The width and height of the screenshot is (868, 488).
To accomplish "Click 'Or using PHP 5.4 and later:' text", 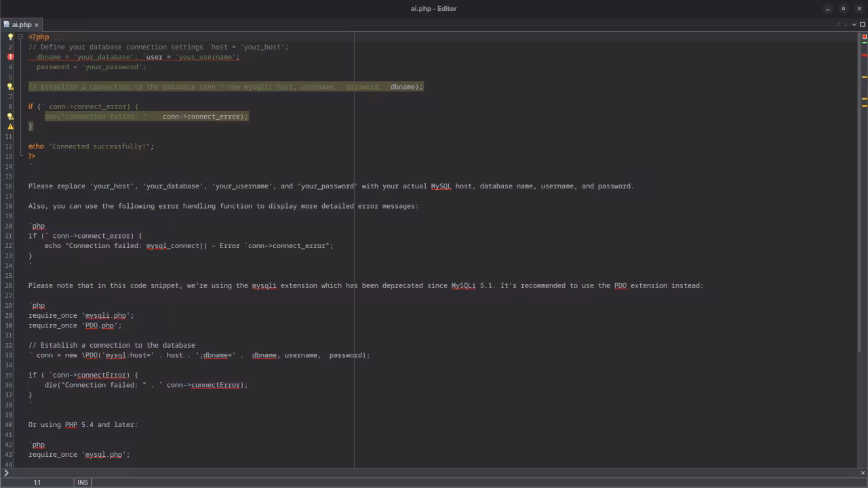I will coord(83,425).
